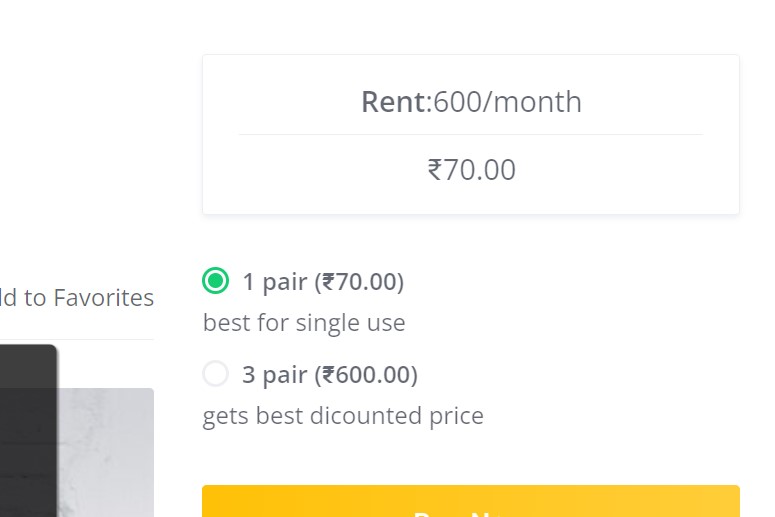Viewport: 775px width, 517px height.
Task: Click the '1 pair (₹70.00)' option label
Action: (x=323, y=282)
